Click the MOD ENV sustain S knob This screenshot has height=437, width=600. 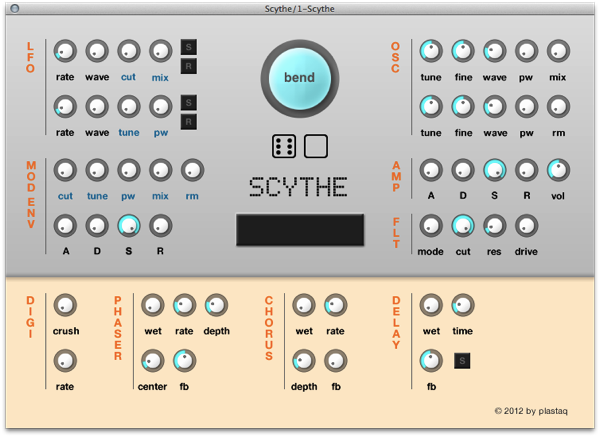pos(129,226)
